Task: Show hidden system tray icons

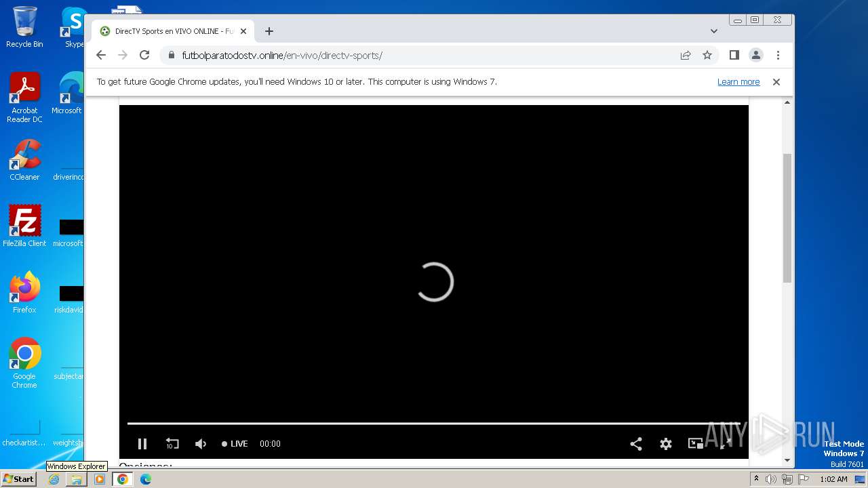Action: 756,479
